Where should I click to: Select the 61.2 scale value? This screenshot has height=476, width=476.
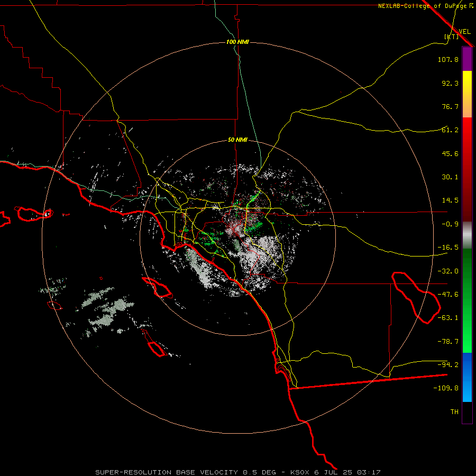click(x=450, y=130)
